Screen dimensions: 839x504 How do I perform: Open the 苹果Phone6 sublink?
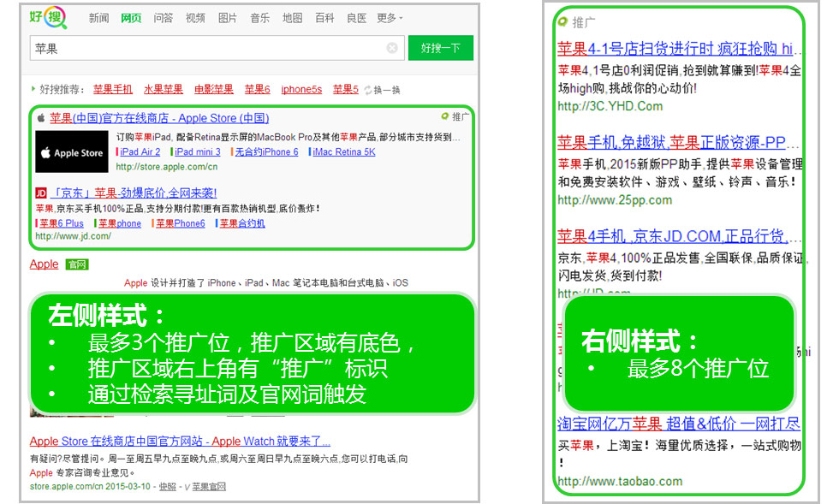pos(181,223)
